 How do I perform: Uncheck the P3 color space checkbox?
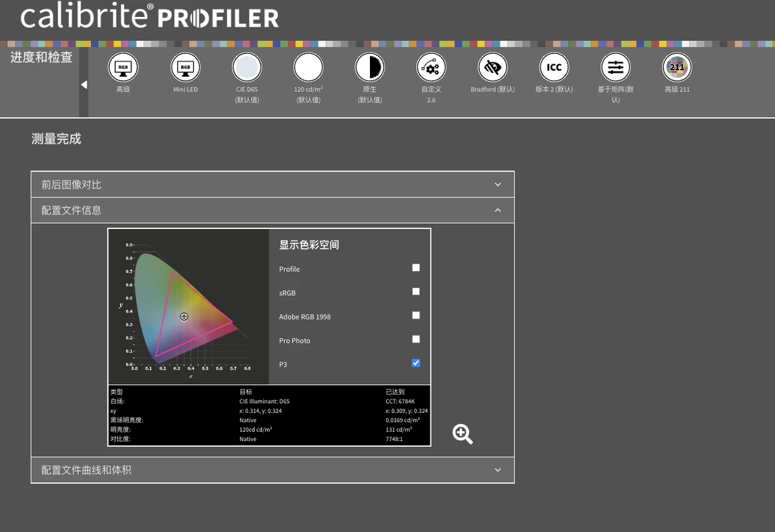pyautogui.click(x=416, y=363)
